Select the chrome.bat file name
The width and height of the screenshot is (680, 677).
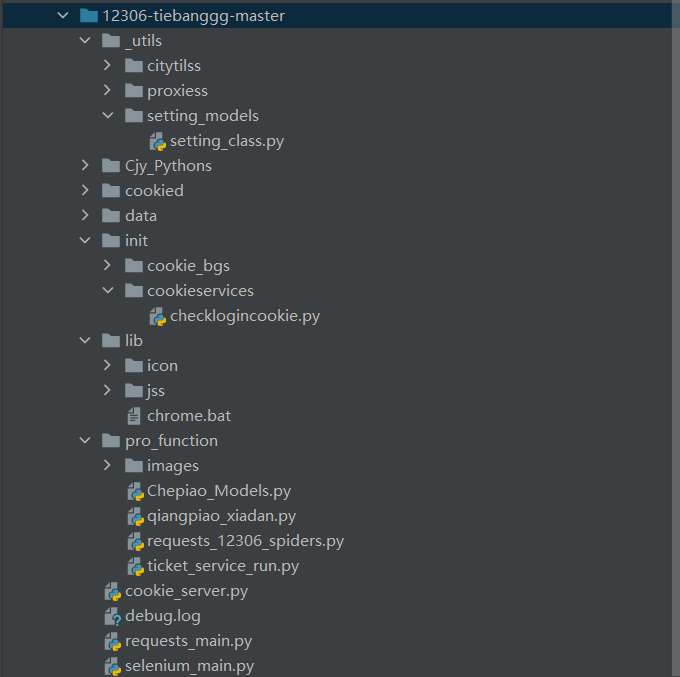click(x=189, y=416)
